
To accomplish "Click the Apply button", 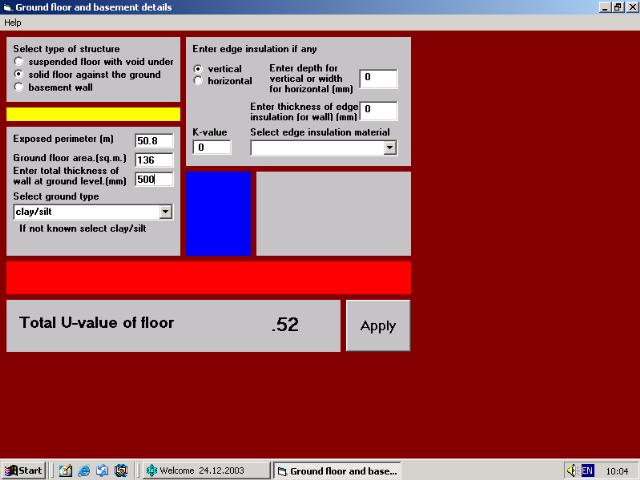I will coord(378,326).
